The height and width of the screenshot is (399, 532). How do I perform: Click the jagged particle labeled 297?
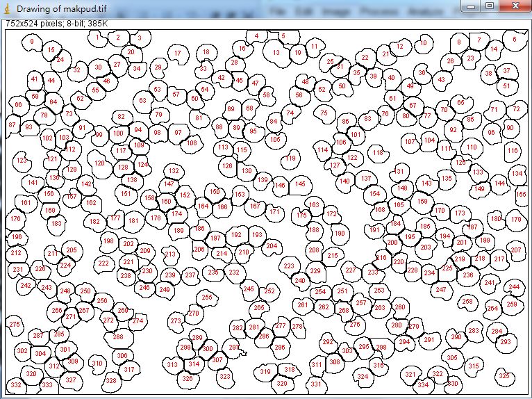click(233, 348)
